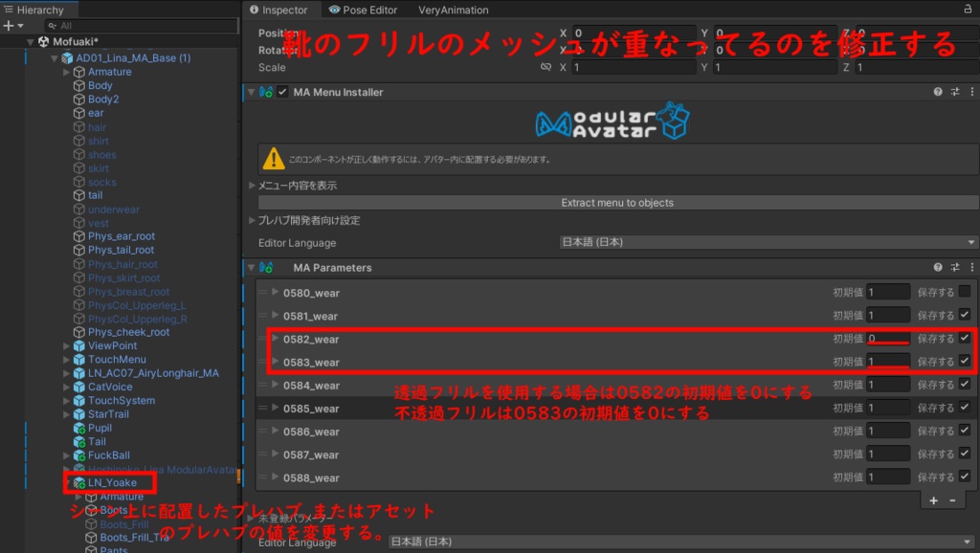The image size is (980, 553).
Task: Collapse the Mofuaki scene in hierarchy
Action: [x=30, y=42]
